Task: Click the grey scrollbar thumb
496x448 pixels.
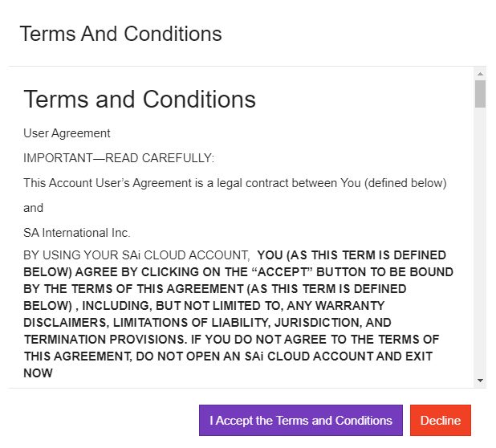Action: coord(480,93)
